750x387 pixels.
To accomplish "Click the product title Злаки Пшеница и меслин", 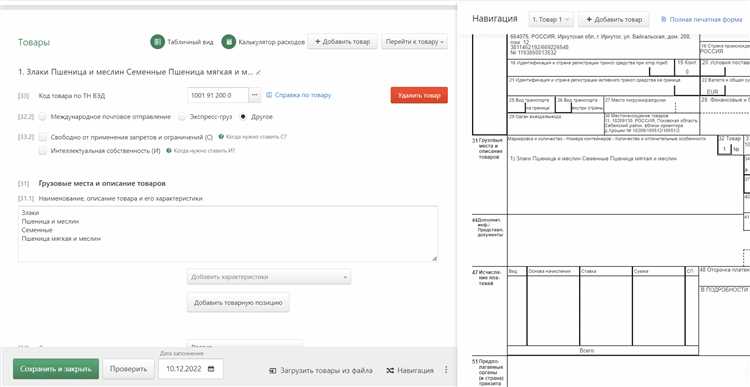I will coord(135,73).
